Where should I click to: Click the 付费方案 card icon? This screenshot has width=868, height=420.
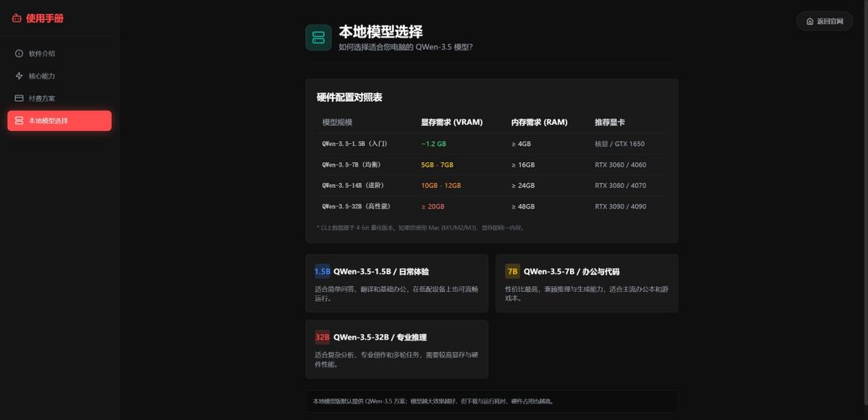point(20,98)
